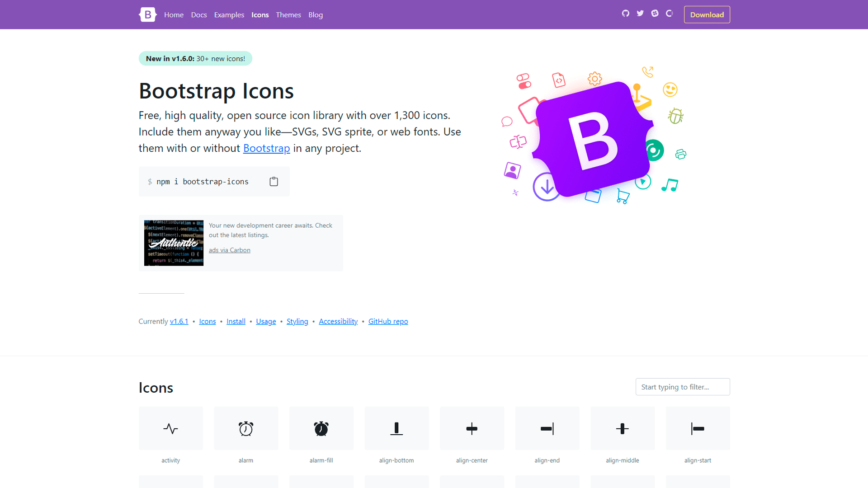Follow the Bootstrap link in the description
Image resolution: width=868 pixels, height=488 pixels.
(267, 148)
